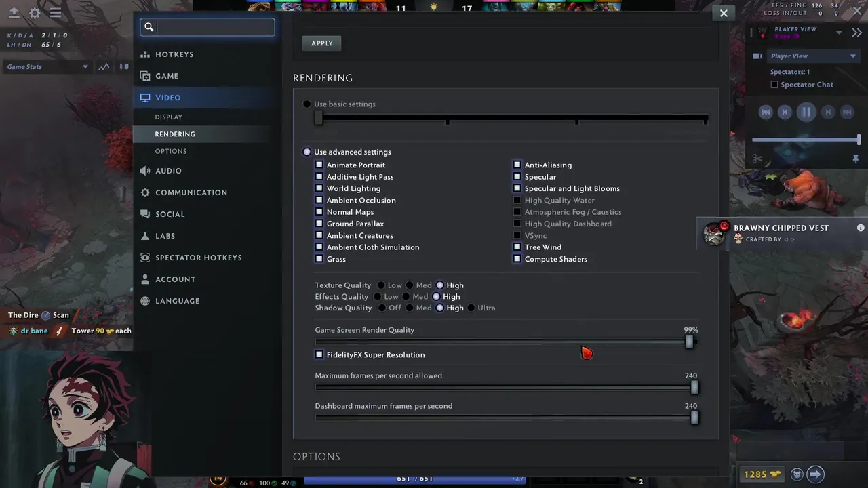
Task: Pin the replay controls with pin icon
Action: point(856,159)
